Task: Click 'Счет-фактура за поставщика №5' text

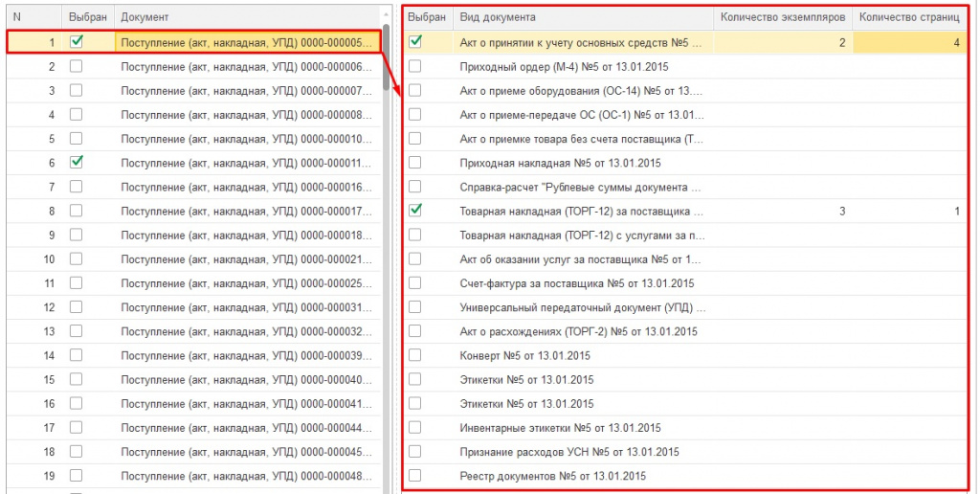Action: (x=577, y=283)
